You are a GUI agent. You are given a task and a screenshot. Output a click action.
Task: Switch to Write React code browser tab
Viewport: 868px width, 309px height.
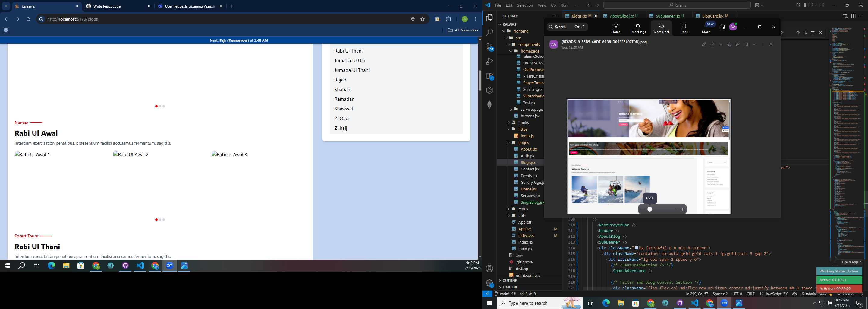pyautogui.click(x=118, y=6)
